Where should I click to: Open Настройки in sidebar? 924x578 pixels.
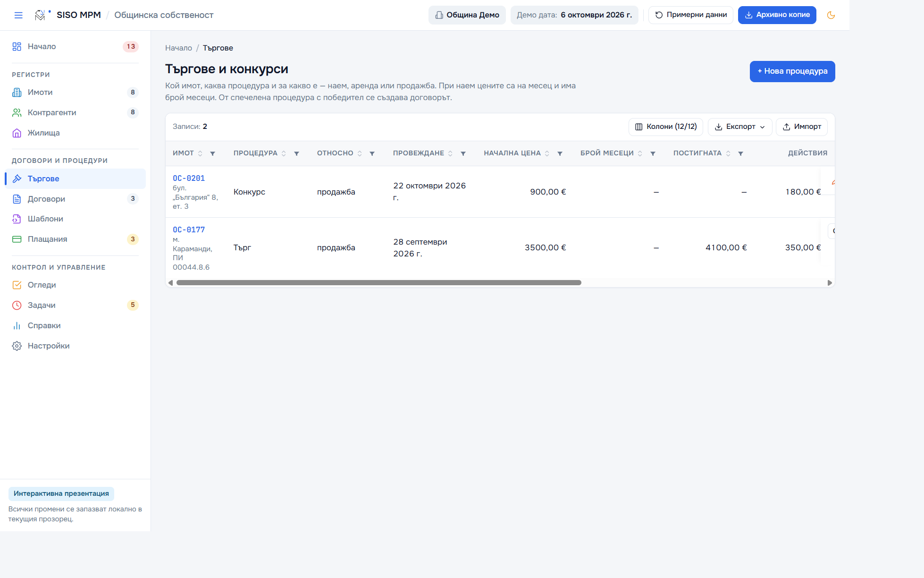point(75,346)
